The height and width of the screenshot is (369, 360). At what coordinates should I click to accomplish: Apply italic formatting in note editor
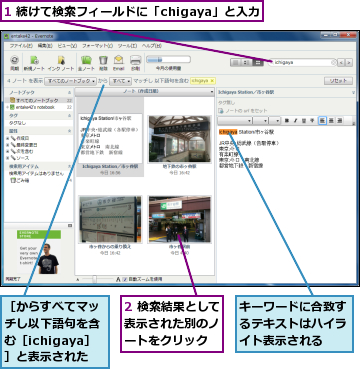[295, 121]
